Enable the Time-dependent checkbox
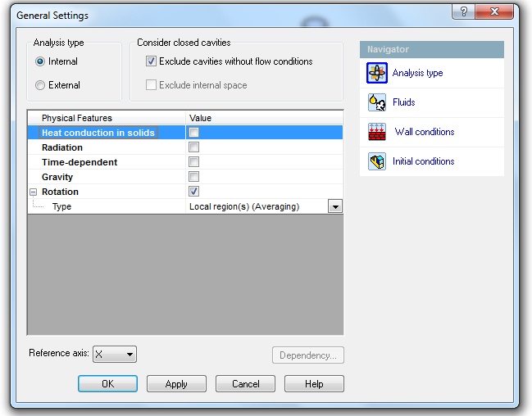532x416 pixels. coord(193,161)
